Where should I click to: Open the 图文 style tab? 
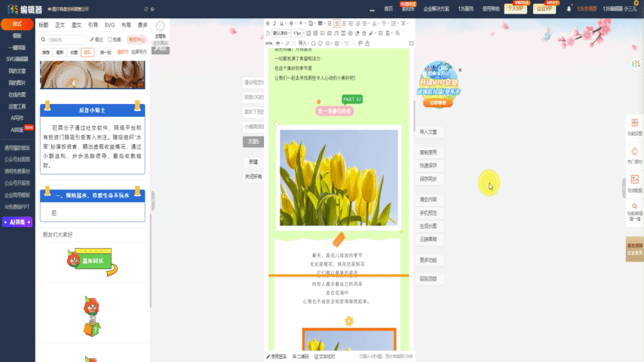click(76, 25)
